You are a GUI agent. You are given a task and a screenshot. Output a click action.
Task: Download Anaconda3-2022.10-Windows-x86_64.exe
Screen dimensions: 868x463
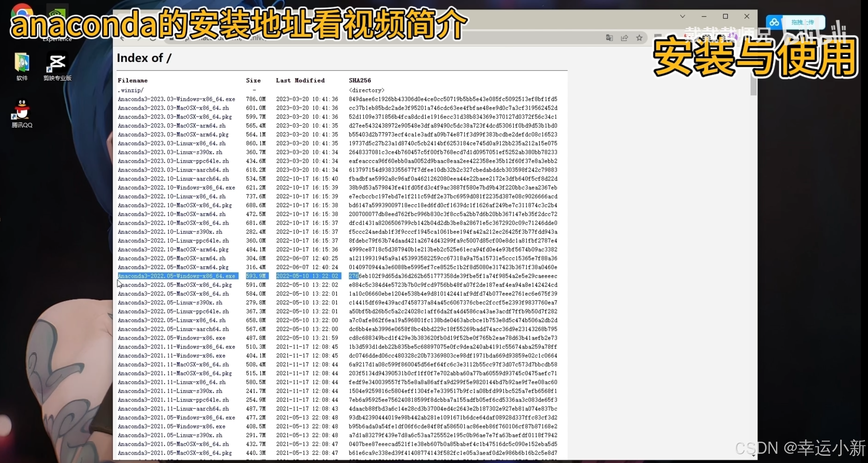pos(176,188)
